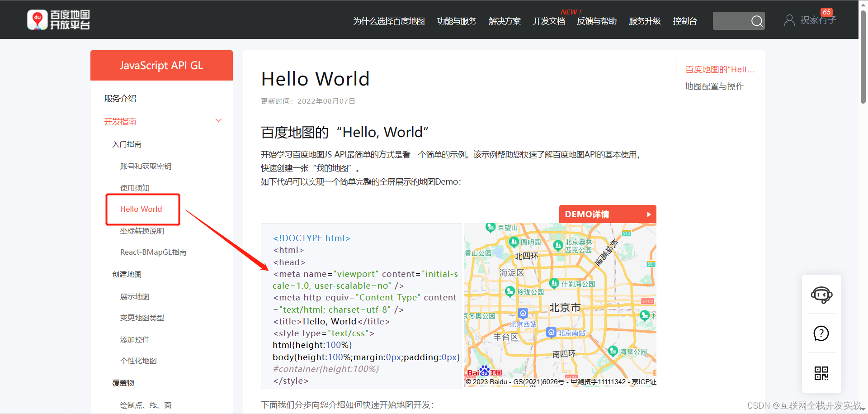Click the Hello World page title
Image resolution: width=868 pixels, height=414 pixels.
pyautogui.click(x=316, y=79)
